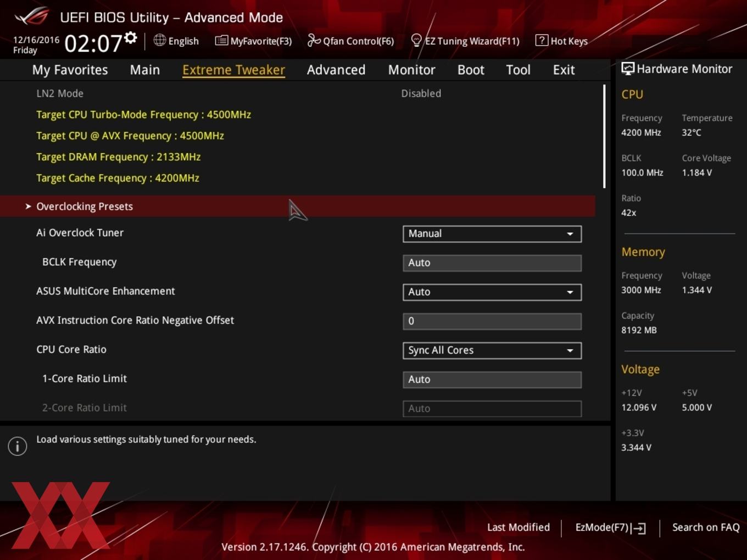747x560 pixels.
Task: Click the Qfan Control fan icon
Action: pyautogui.click(x=314, y=40)
